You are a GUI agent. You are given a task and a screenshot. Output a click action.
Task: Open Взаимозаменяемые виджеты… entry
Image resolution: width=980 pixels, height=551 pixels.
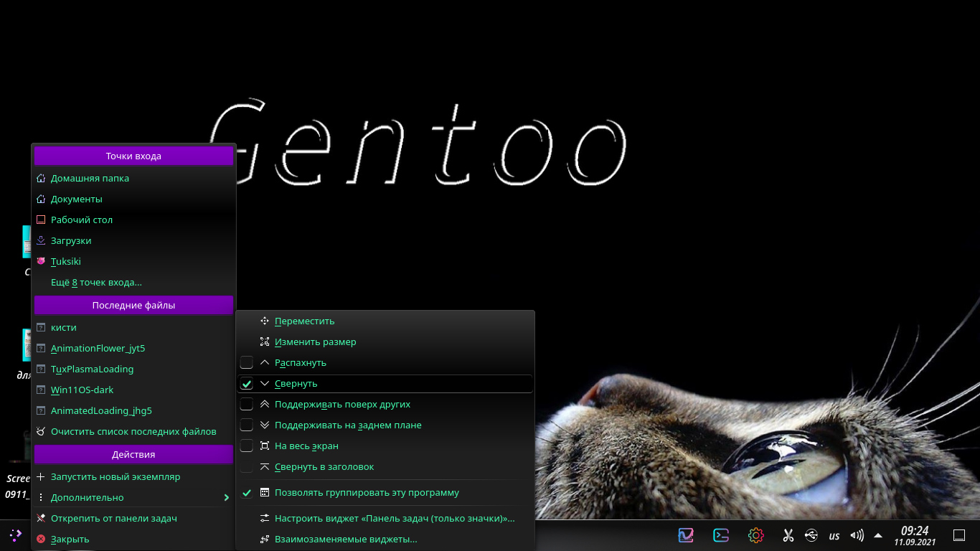click(x=385, y=539)
